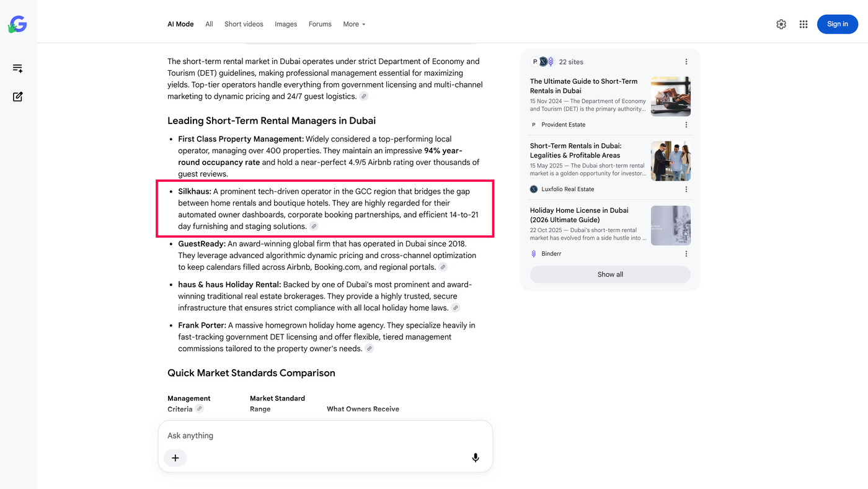Screen dimensions: 868x489
Task: Click Show all sources button
Action: click(x=610, y=274)
